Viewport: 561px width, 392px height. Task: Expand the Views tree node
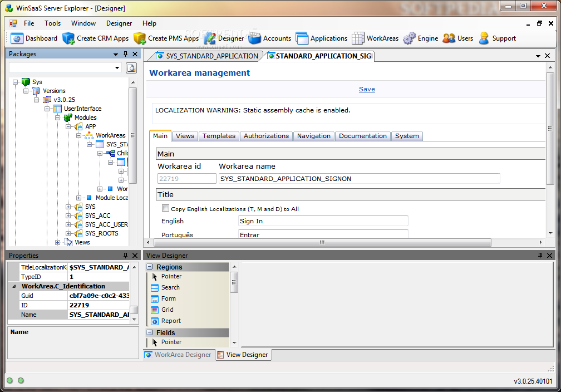click(x=57, y=242)
